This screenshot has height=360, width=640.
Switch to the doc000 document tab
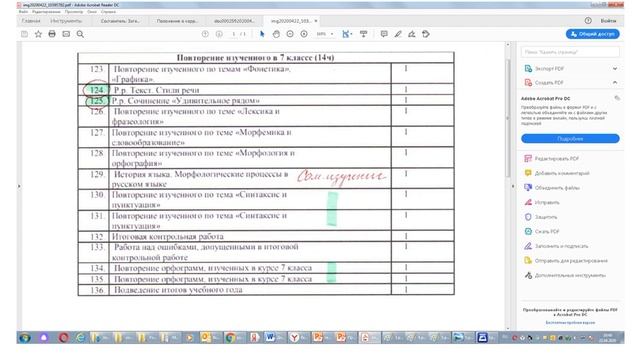(234, 21)
